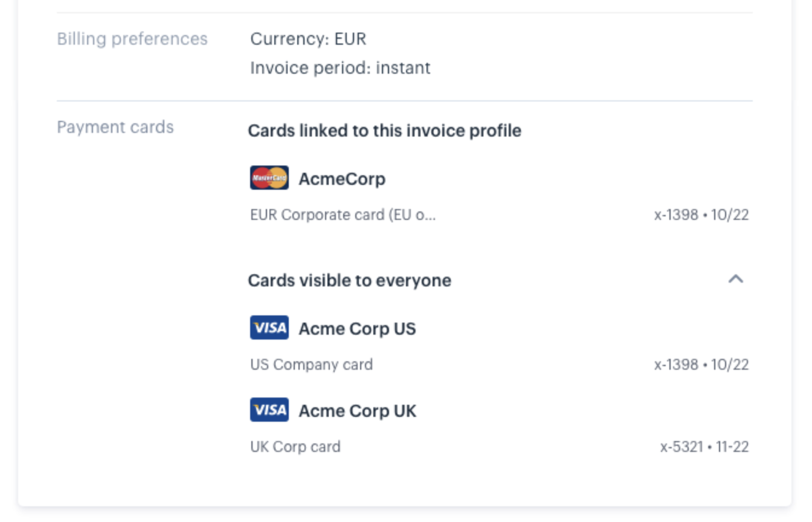812x522 pixels.
Task: Click the Visa logo for Acme Corp UK
Action: [x=269, y=410]
